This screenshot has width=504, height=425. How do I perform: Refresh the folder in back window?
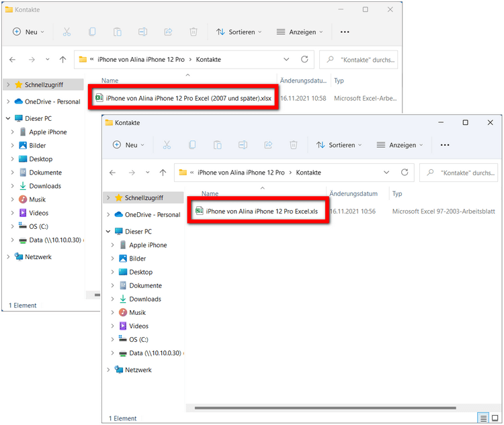(304, 59)
